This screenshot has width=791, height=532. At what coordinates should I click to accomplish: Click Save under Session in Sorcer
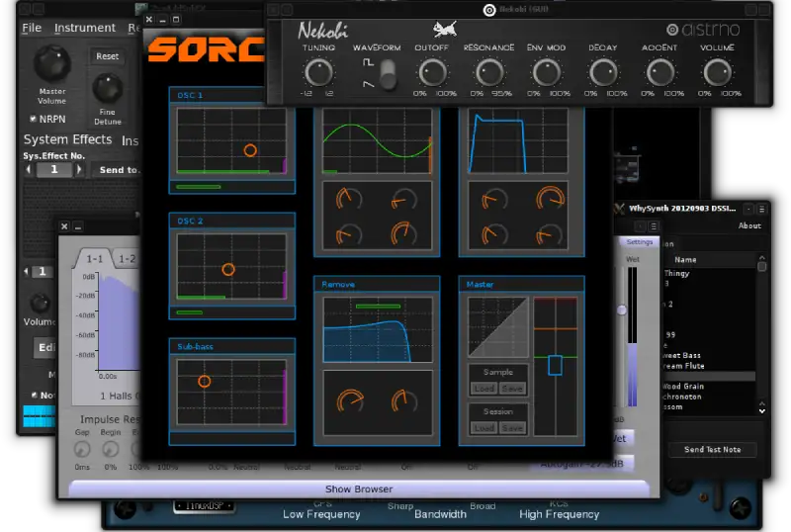(x=512, y=428)
